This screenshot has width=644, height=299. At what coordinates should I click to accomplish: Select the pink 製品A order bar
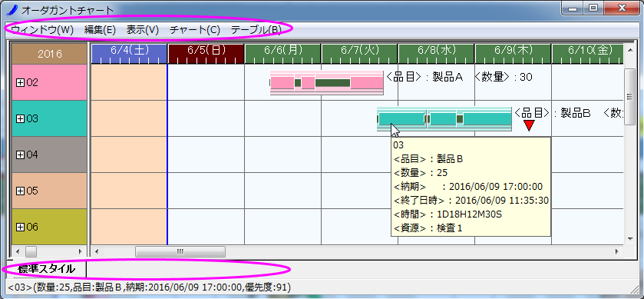326,83
